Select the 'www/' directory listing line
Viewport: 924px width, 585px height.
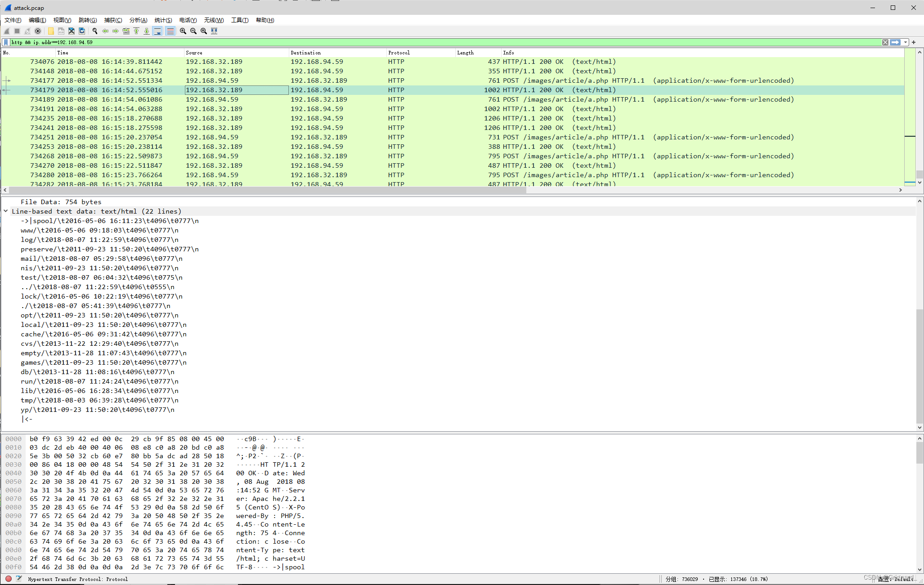coord(99,230)
